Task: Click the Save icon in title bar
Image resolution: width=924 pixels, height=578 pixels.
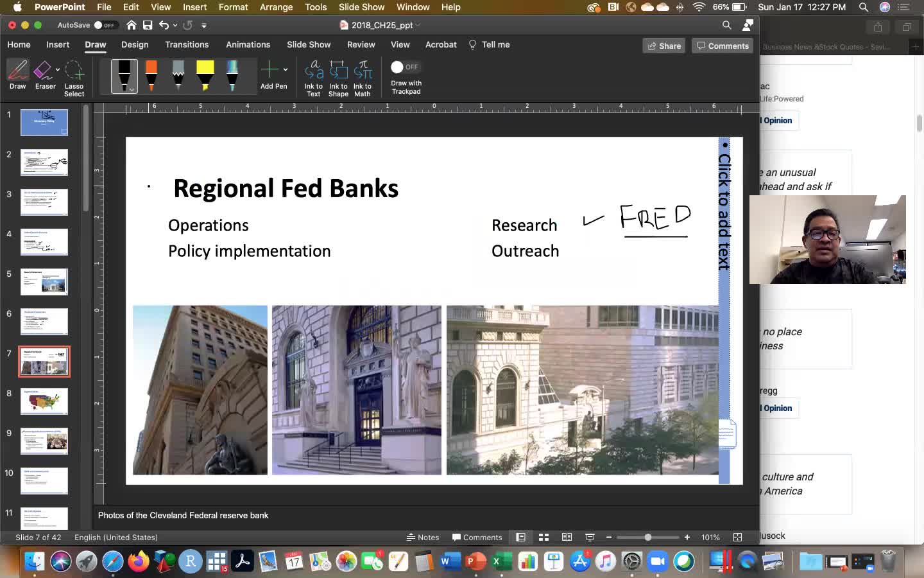Action: pos(148,25)
